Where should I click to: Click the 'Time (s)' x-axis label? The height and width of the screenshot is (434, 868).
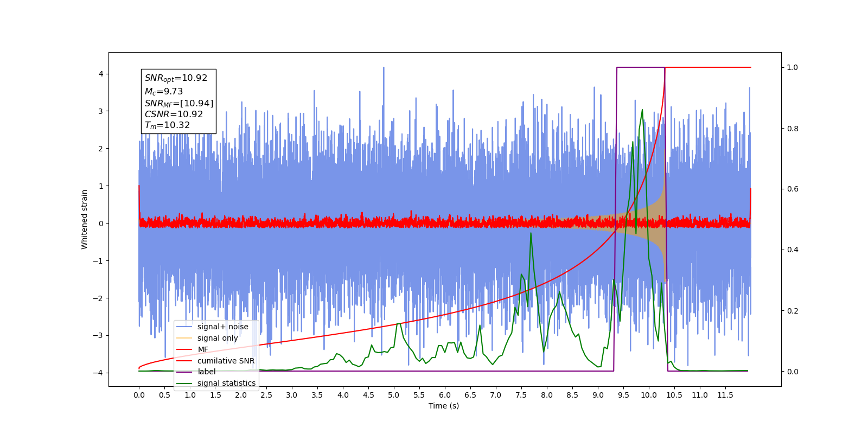point(444,406)
